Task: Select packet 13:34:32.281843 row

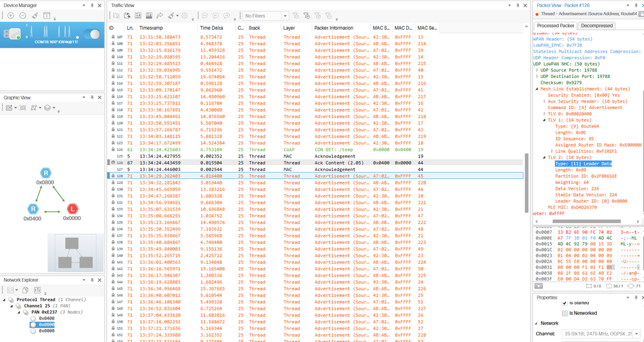Action: tap(315, 183)
